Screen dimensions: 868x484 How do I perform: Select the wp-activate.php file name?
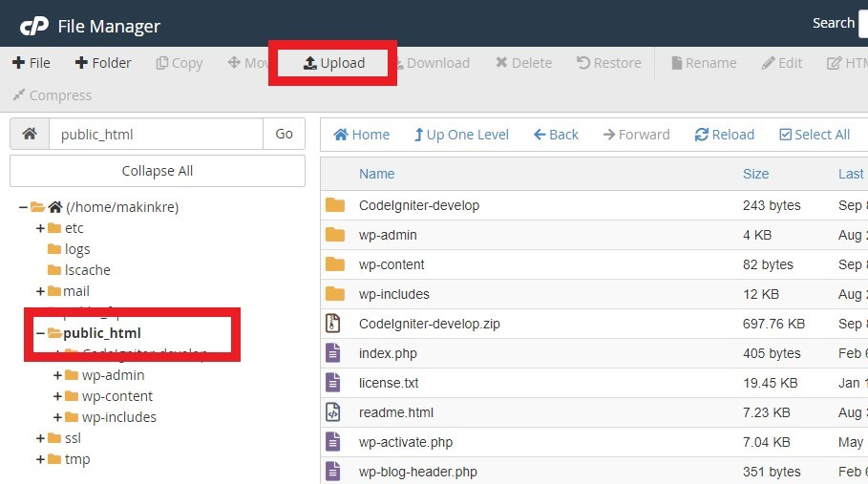click(406, 442)
